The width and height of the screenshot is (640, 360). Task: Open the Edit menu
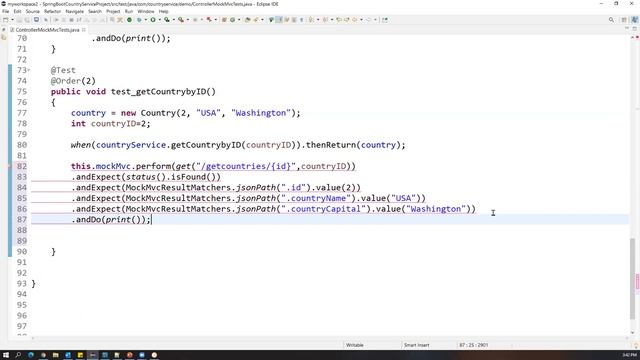point(17,11)
